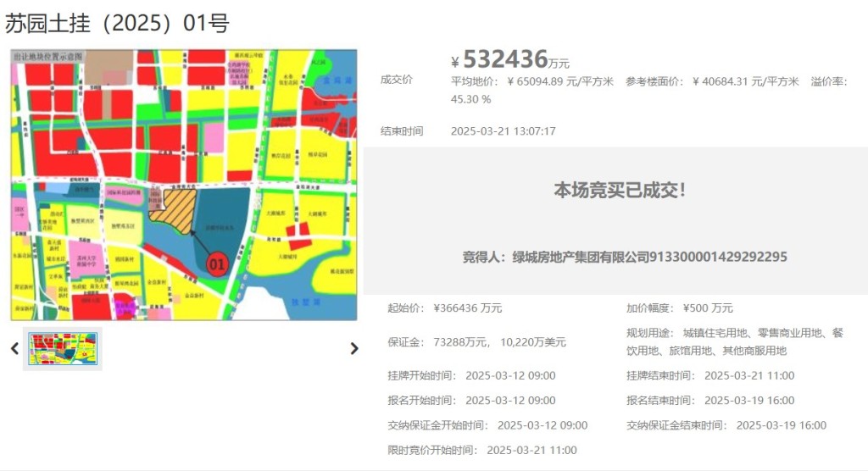868x471 pixels.
Task: Click the 532436 万元 final price
Action: coord(509,59)
